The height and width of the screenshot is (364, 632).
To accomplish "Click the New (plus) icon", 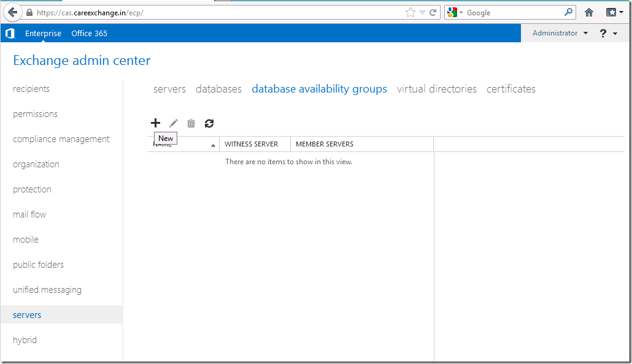I will [x=156, y=123].
